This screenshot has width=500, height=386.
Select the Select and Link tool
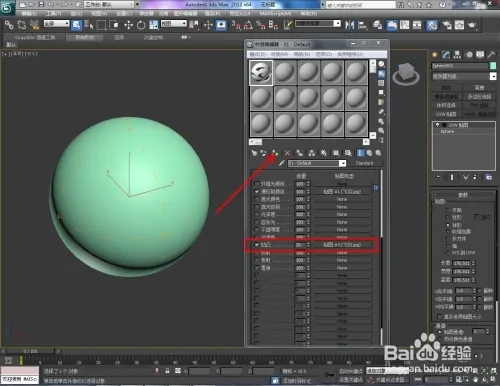9,25
